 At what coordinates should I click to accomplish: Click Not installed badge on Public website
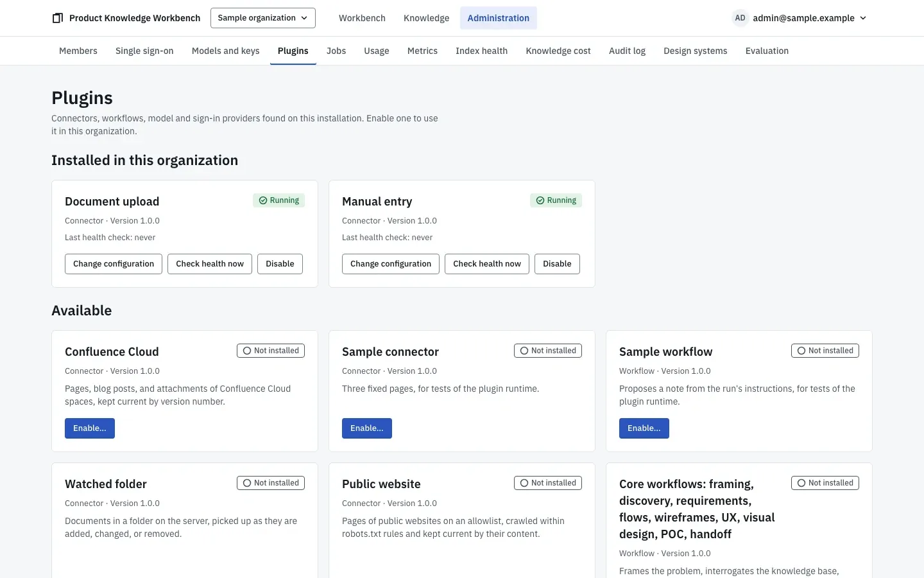pyautogui.click(x=548, y=483)
